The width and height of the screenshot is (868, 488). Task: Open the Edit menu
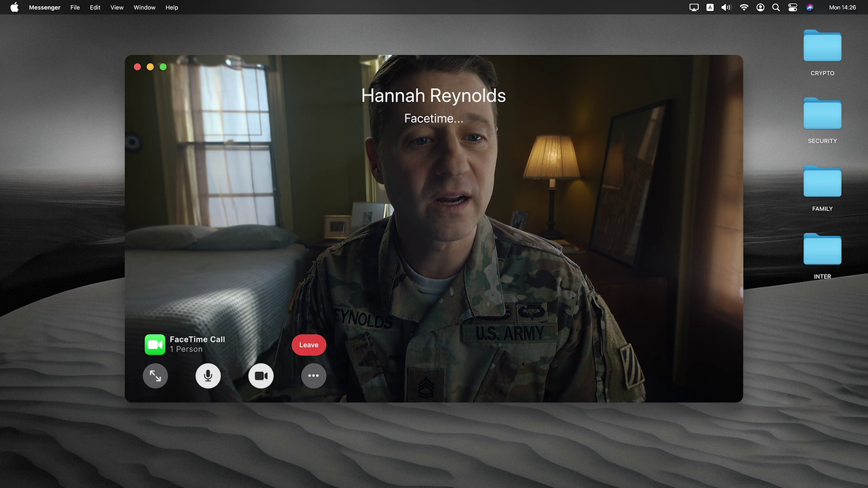[96, 7]
